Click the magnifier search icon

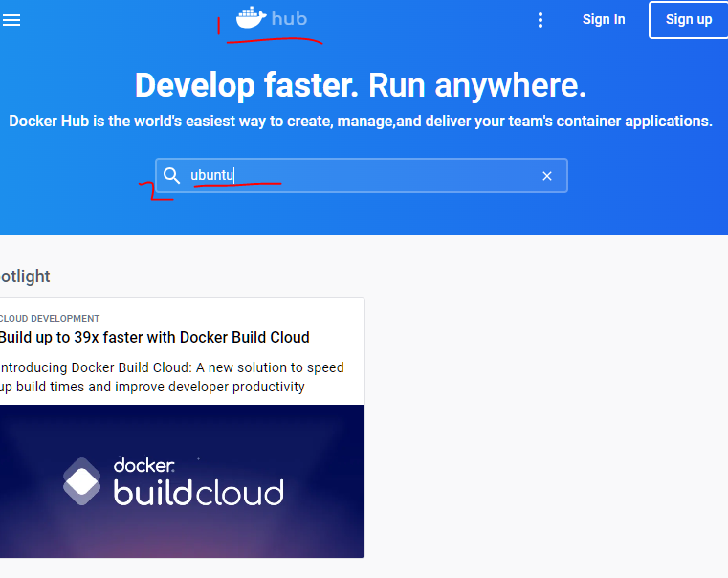[x=171, y=176]
